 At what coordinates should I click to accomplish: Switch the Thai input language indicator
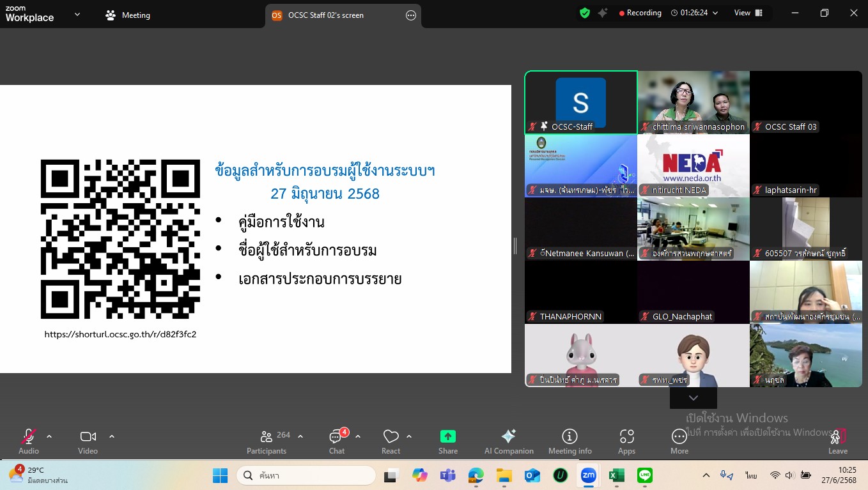point(751,475)
